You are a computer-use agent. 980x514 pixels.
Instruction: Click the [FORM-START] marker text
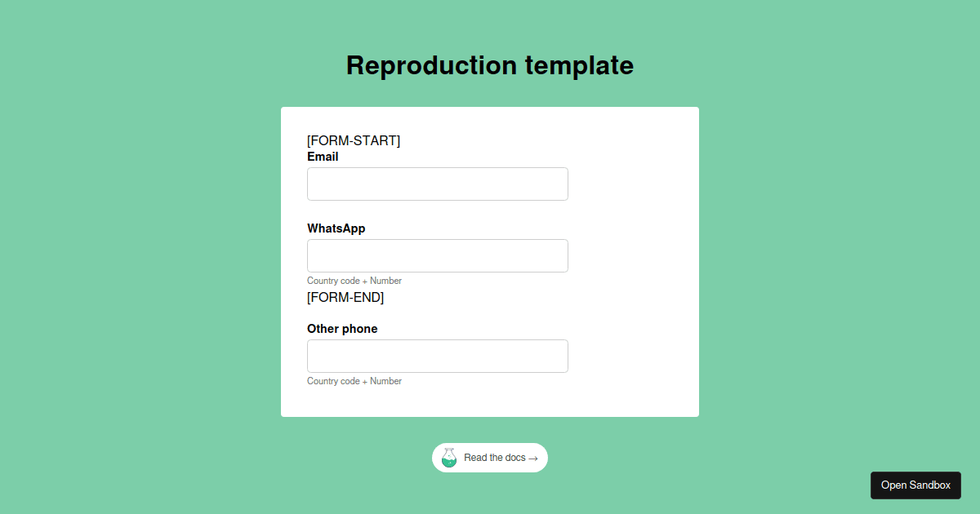tap(354, 140)
